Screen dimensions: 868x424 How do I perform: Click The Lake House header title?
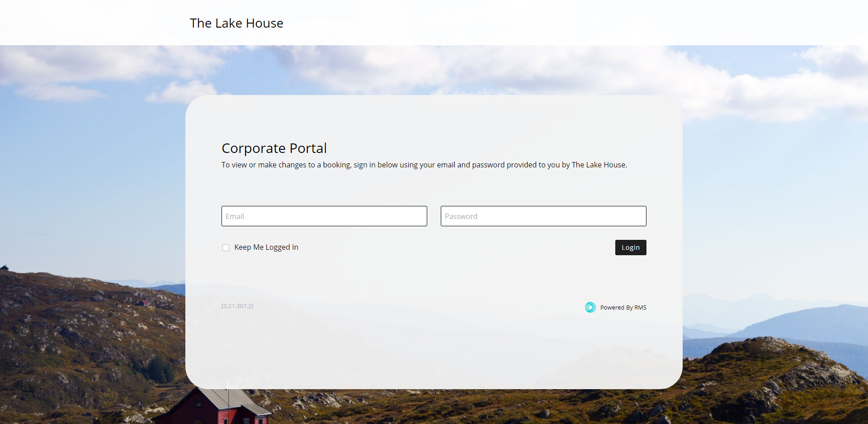pos(236,23)
